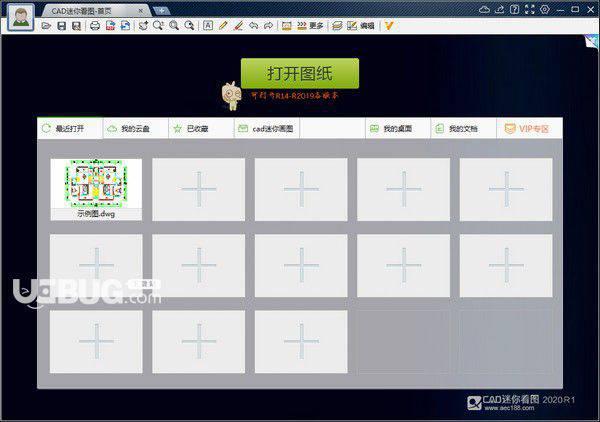
Task: Click the new tab plus button
Action: [x=161, y=11]
